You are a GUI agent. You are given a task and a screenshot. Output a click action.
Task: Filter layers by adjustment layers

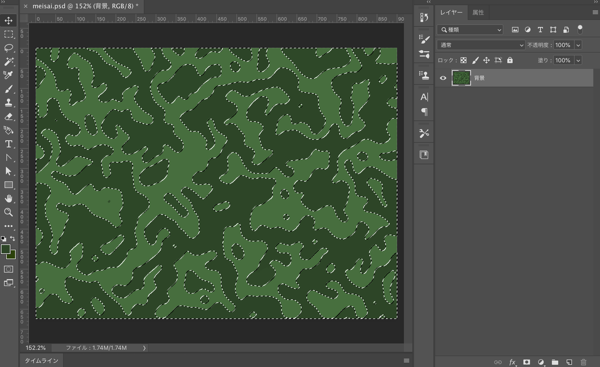[x=528, y=29]
